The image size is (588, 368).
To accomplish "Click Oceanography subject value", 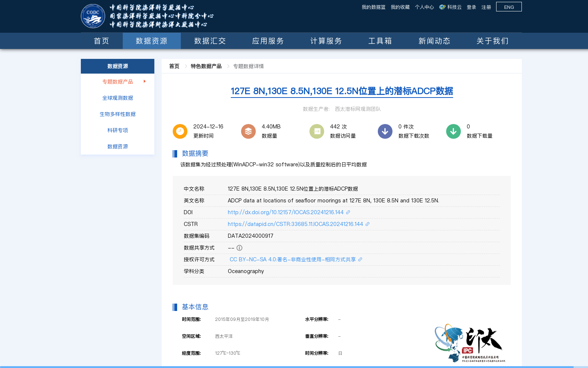I will pyautogui.click(x=246, y=271).
